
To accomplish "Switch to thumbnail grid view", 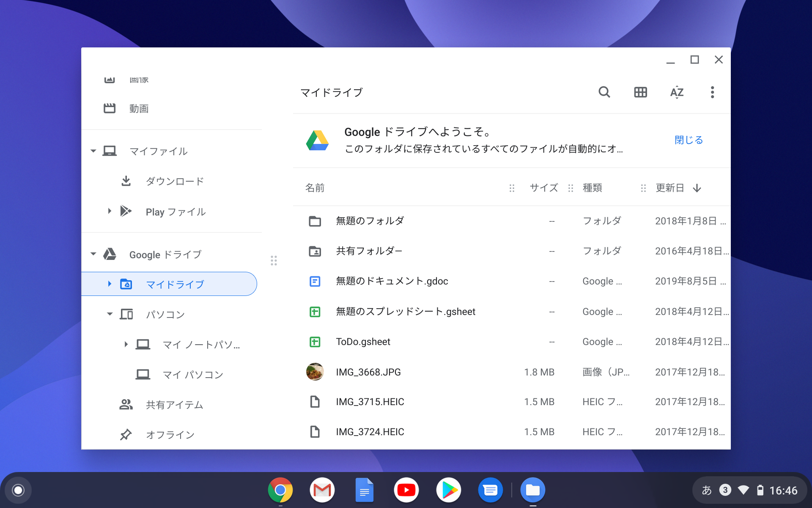I will tap(640, 92).
